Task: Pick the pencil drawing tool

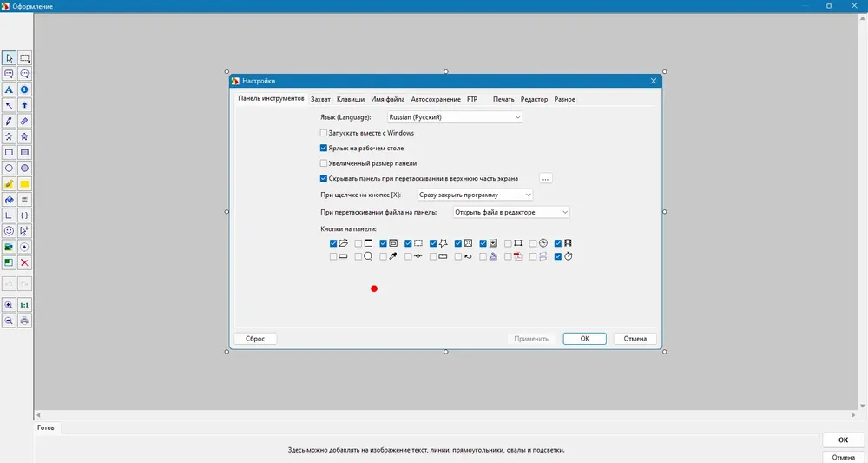Action: point(9,122)
